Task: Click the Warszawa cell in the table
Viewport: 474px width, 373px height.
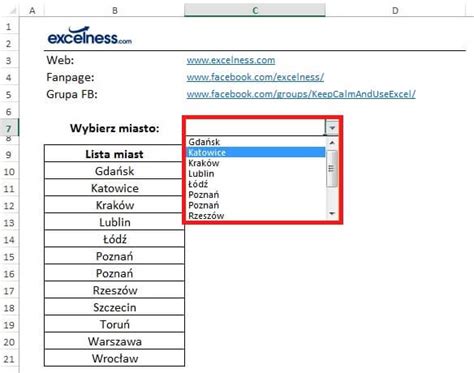Action: (x=114, y=341)
